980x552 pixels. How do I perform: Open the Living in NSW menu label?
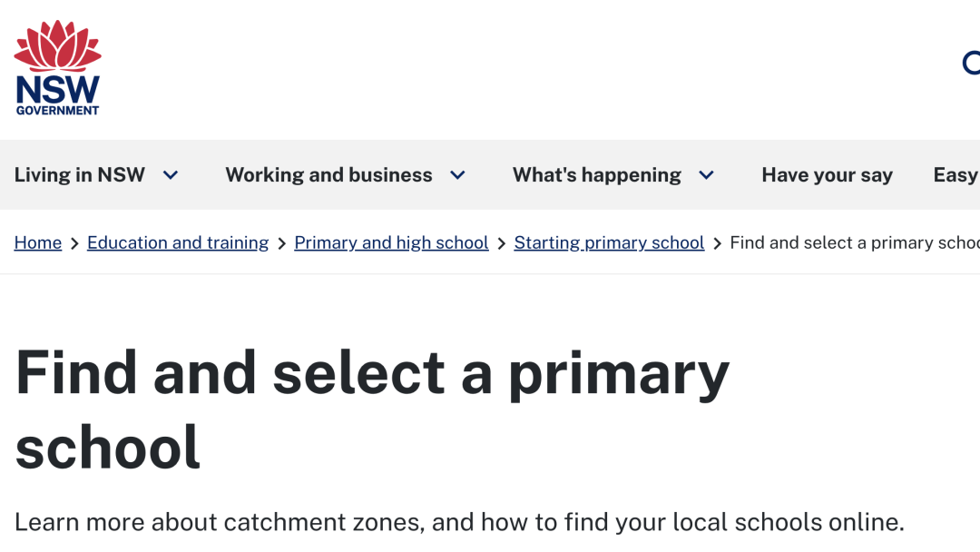click(x=80, y=175)
